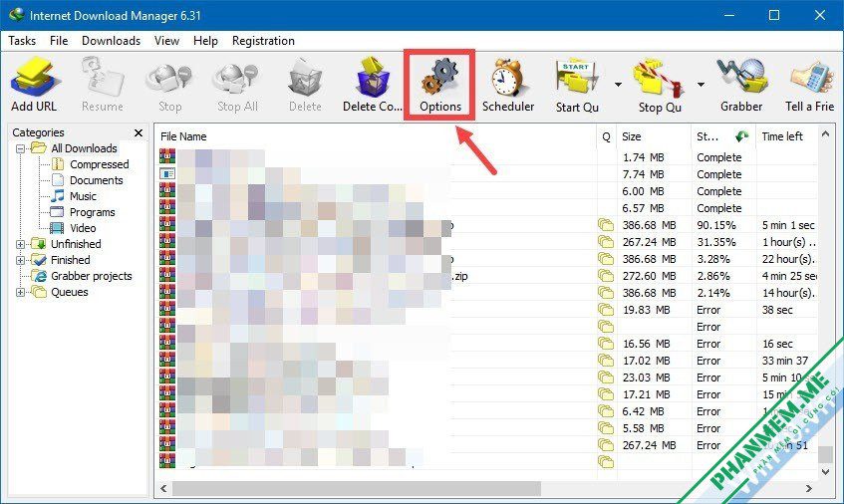The width and height of the screenshot is (844, 504).
Task: Select the Queues category
Action: tap(70, 292)
